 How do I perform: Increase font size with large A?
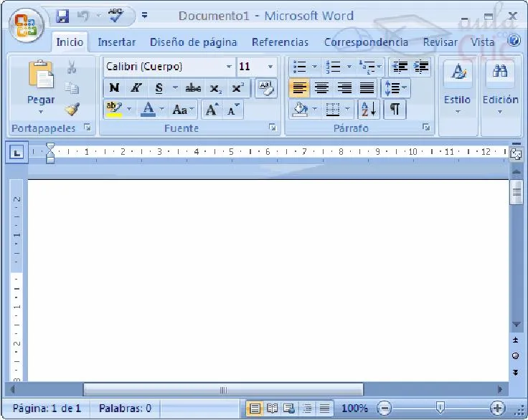pyautogui.click(x=212, y=110)
